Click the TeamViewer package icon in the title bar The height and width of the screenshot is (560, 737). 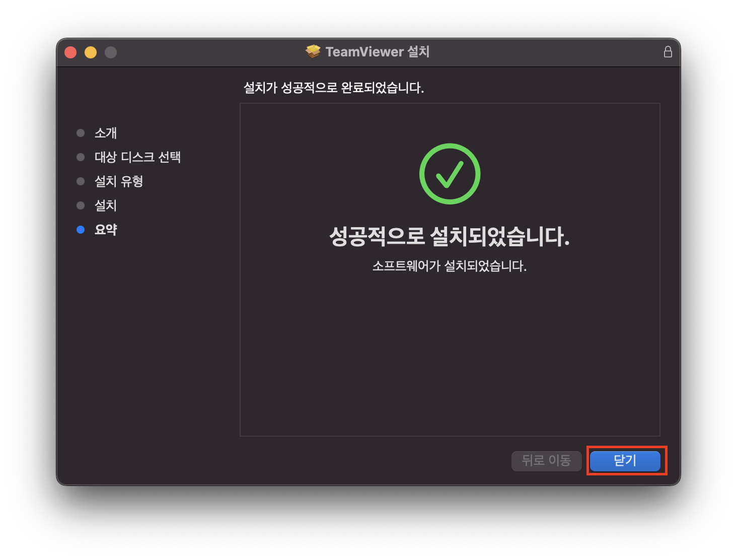click(313, 51)
